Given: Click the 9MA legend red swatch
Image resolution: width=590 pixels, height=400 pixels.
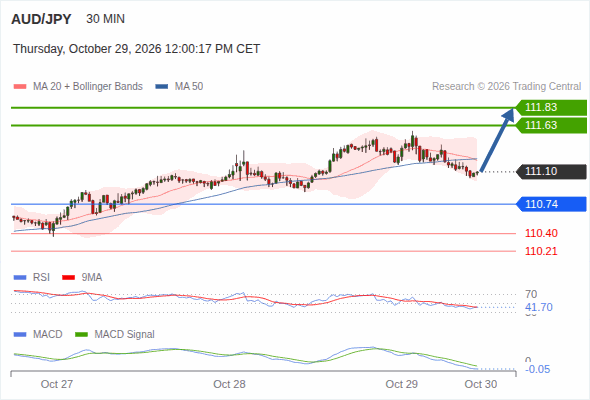Looking at the screenshot, I should click(x=68, y=278).
